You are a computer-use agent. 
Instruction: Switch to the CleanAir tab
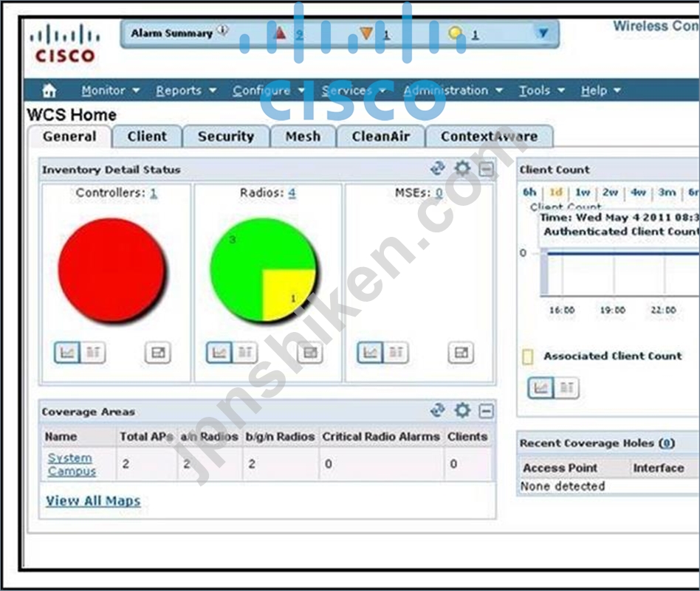(x=380, y=136)
